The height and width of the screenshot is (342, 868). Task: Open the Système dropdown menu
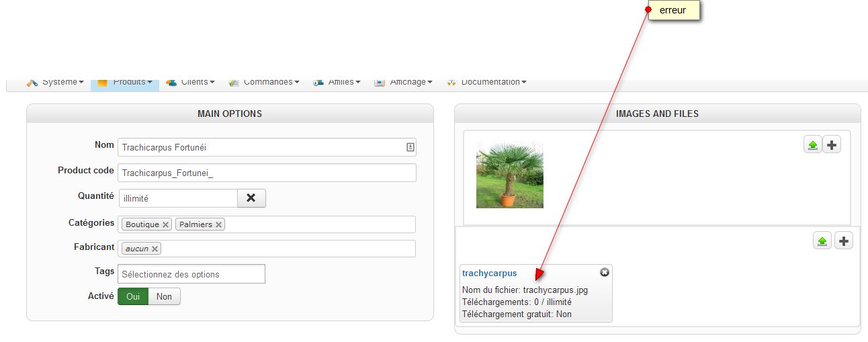point(56,82)
